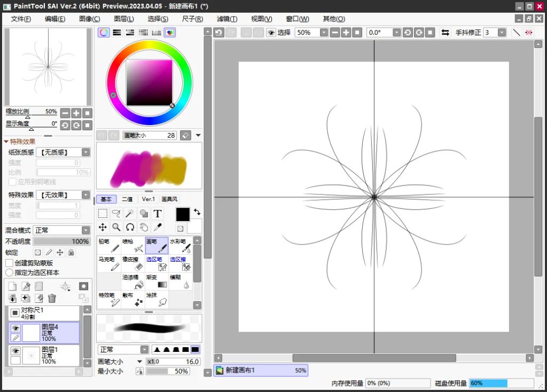The height and width of the screenshot is (392, 547).
Task: Swap foreground and background colors
Action: click(197, 212)
